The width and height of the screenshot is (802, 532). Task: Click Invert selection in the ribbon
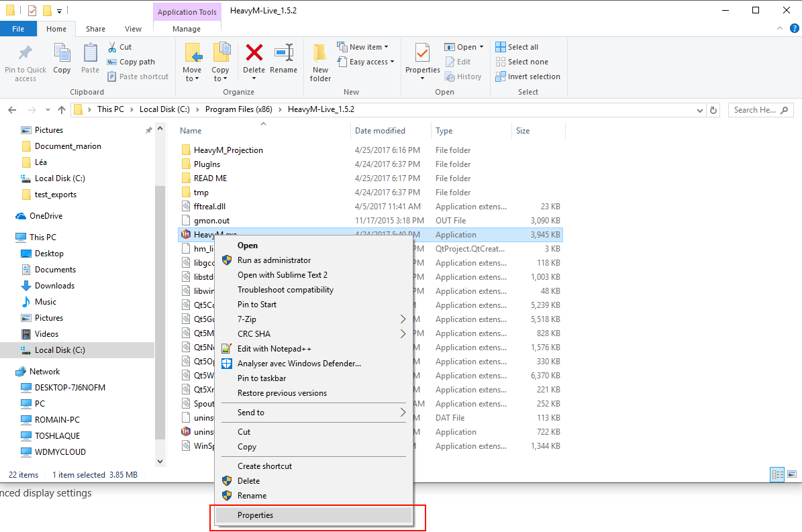pos(528,76)
